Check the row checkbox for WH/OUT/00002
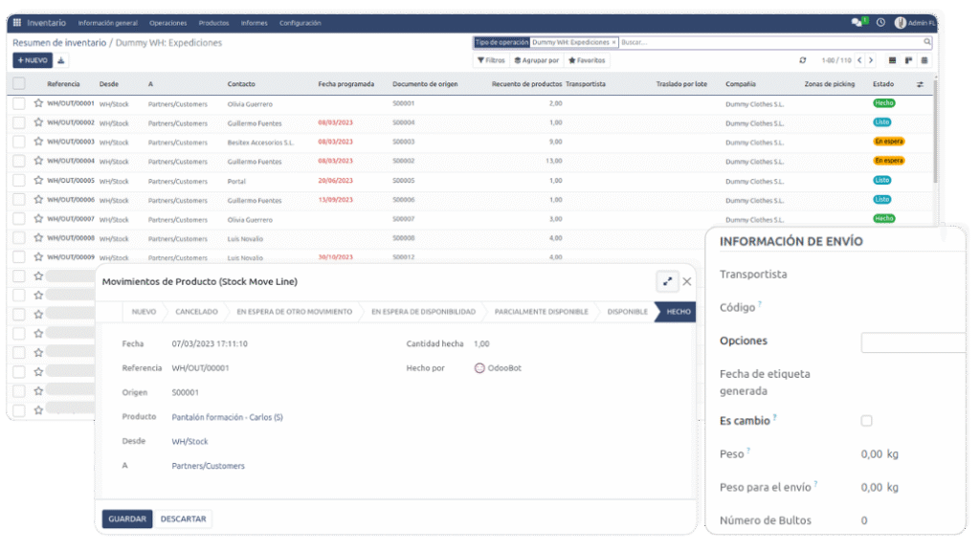The width and height of the screenshot is (980, 551). click(19, 122)
